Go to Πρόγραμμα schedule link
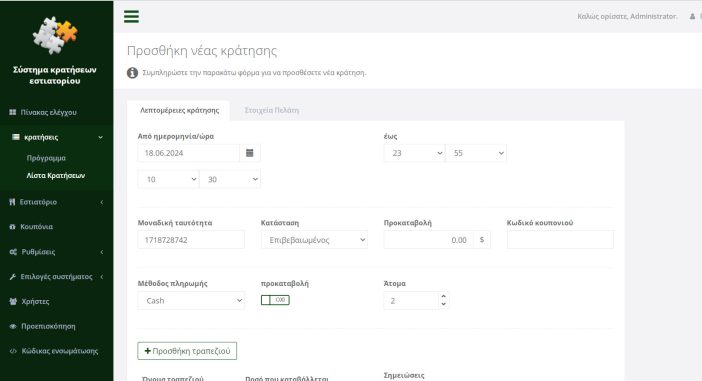The width and height of the screenshot is (702, 381). click(x=46, y=158)
